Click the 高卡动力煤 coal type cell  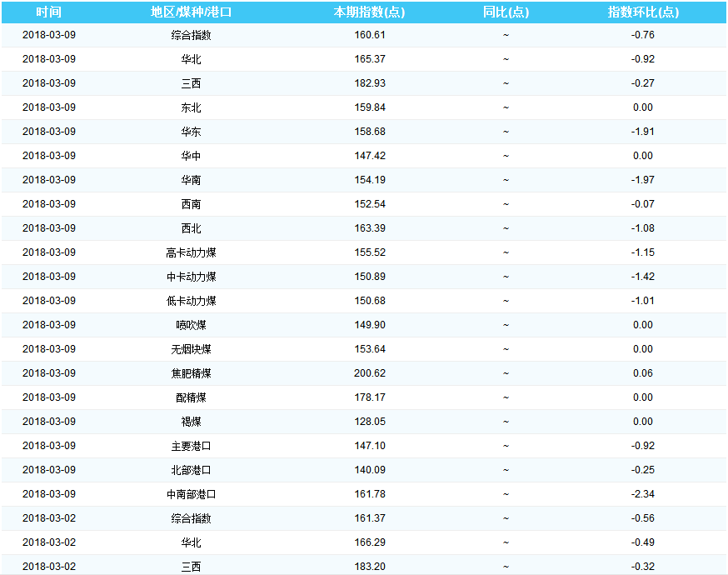click(x=191, y=252)
